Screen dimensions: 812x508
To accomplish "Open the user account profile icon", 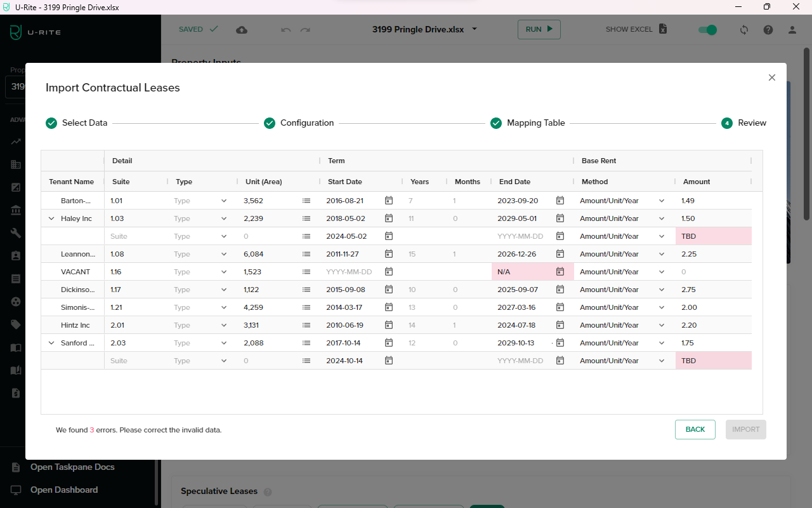I will (x=792, y=30).
